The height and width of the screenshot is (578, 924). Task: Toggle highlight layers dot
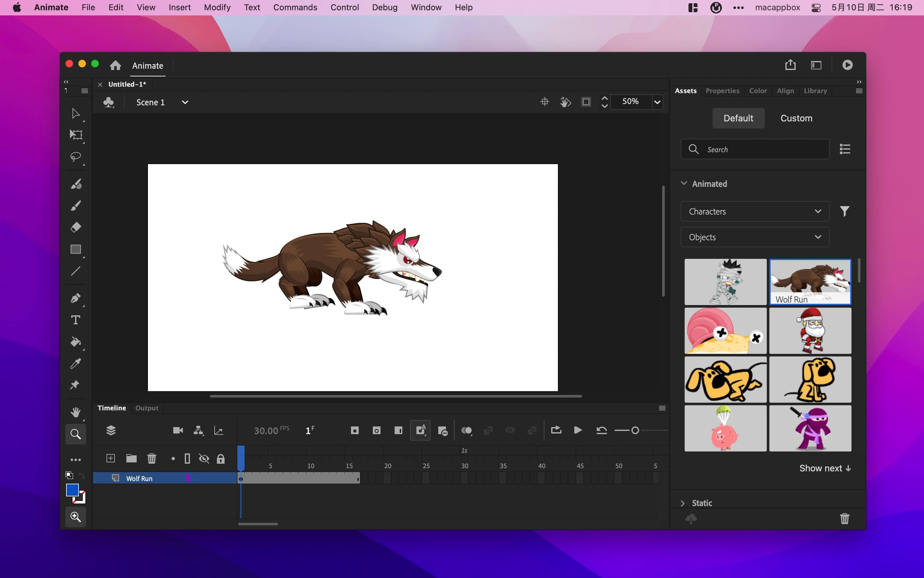coord(173,459)
